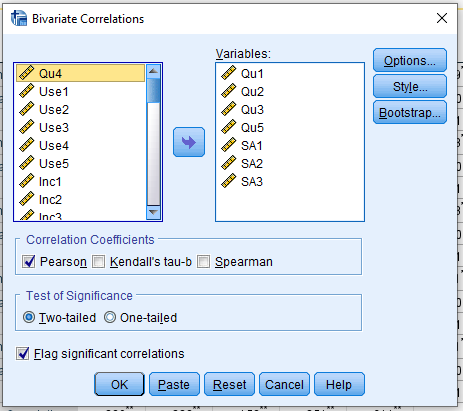The width and height of the screenshot is (463, 411).
Task: Click the Bivariate Correlations title bar icon
Action: click(x=19, y=18)
